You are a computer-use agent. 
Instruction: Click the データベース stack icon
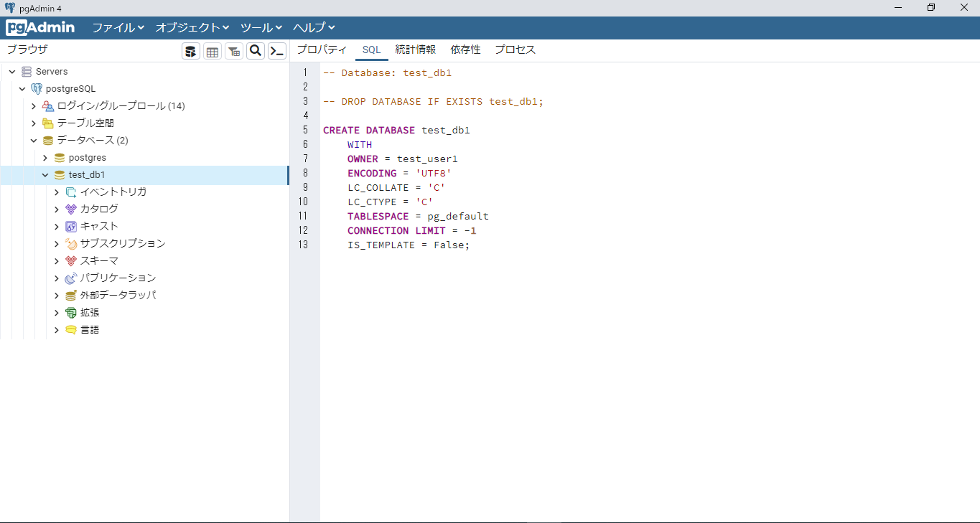[48, 141]
